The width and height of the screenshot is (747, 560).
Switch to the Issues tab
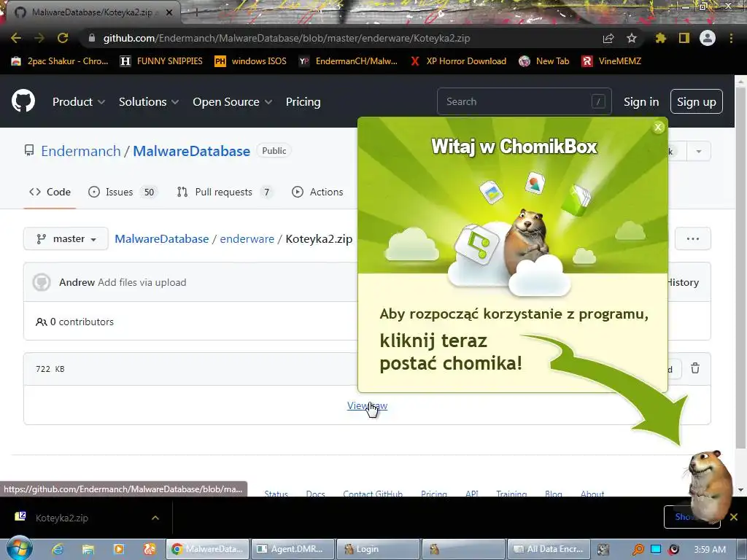tap(123, 192)
